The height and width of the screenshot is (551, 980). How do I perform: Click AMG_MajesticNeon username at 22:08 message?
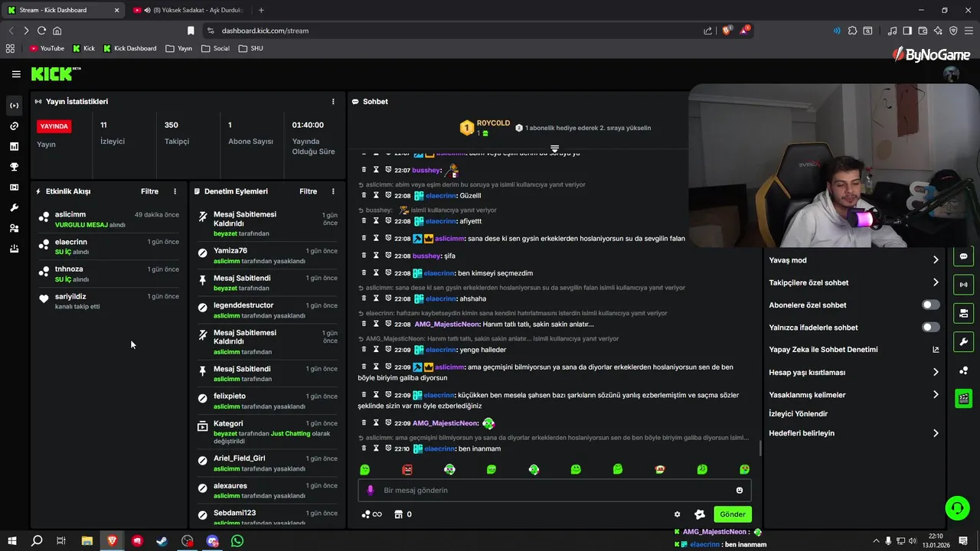coord(446,324)
